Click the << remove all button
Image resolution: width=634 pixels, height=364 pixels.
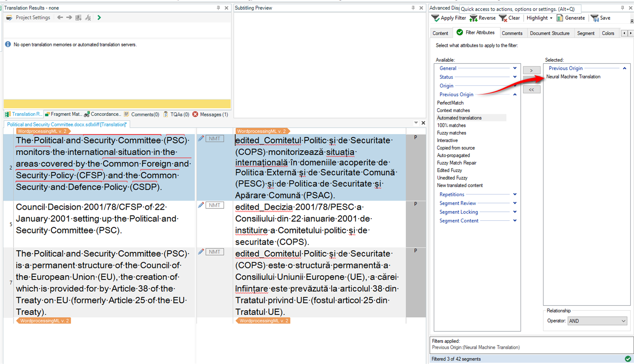[x=532, y=90]
